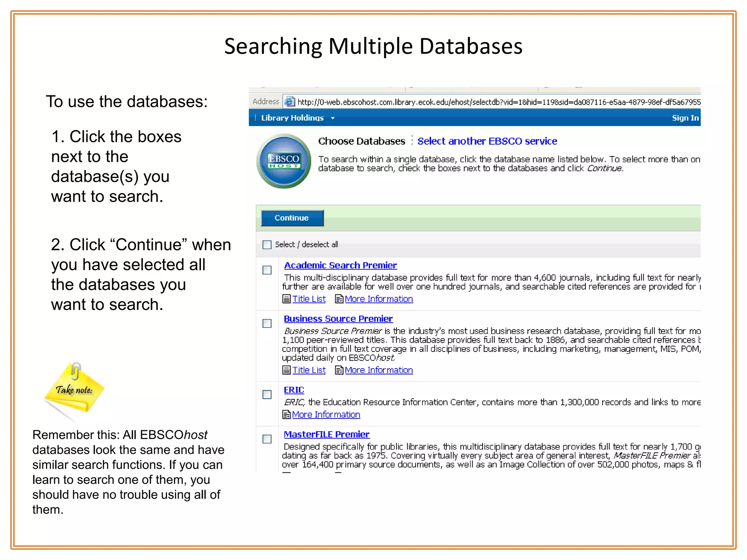Click More Information icon under ERIC

(x=287, y=415)
